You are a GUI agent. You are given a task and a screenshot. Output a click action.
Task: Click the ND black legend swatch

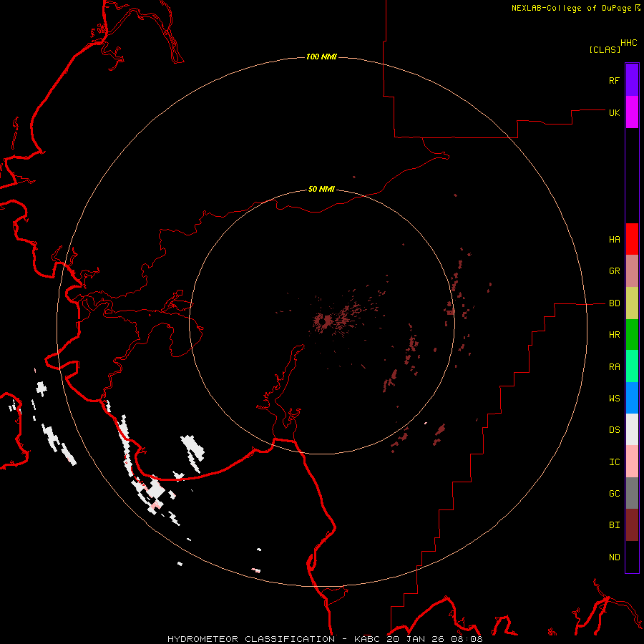tap(632, 557)
